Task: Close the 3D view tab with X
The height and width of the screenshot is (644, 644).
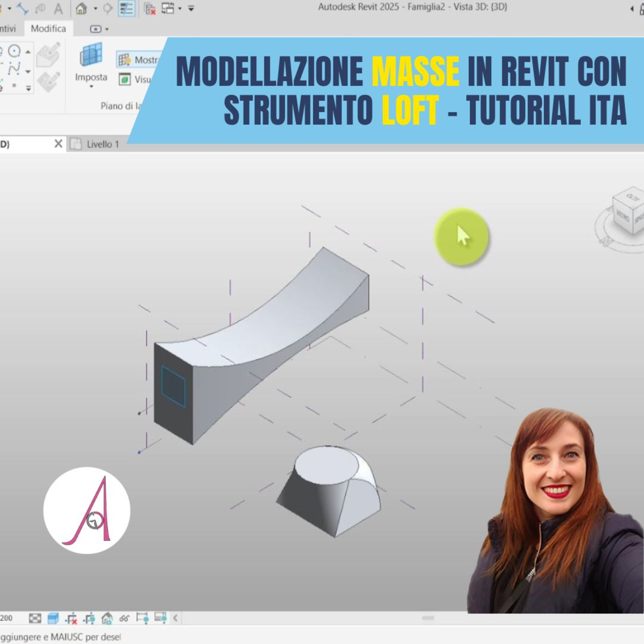Action: (58, 144)
